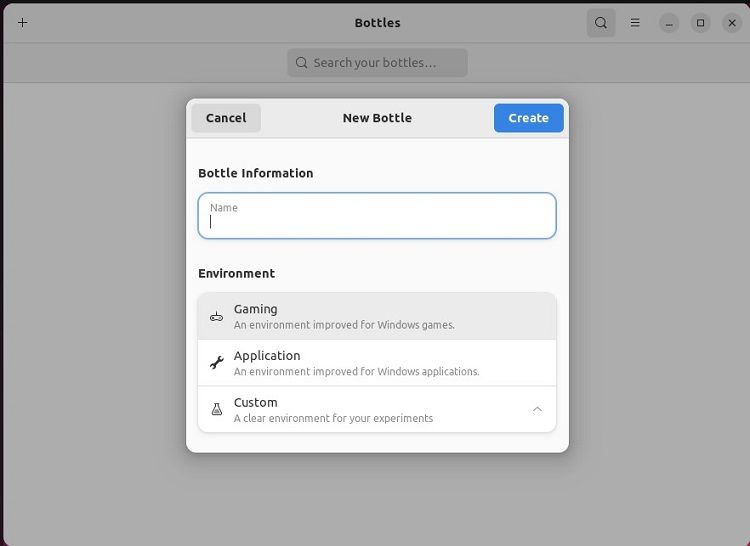Click the magnifier icon inside search field
The height and width of the screenshot is (546, 750).
point(301,63)
